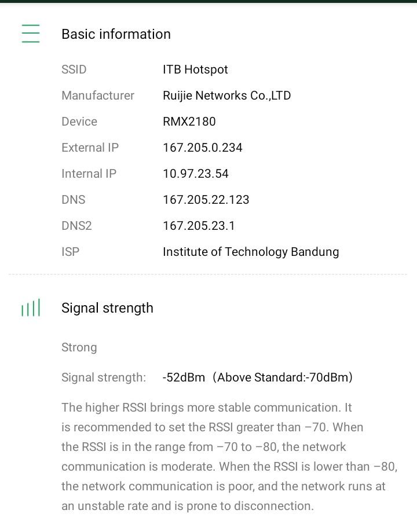Select the DNS2 address 167.205.23.1
This screenshot has height=532, width=417.
pos(199,226)
